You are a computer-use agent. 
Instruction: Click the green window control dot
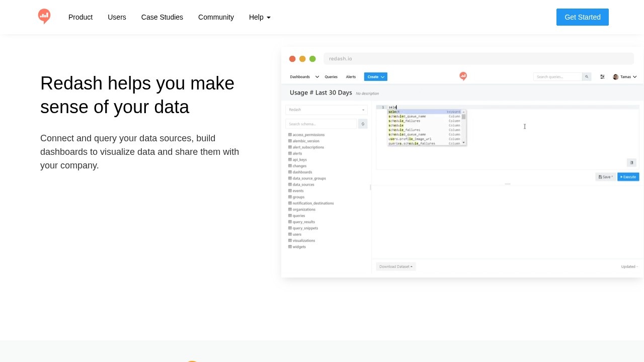(x=312, y=59)
